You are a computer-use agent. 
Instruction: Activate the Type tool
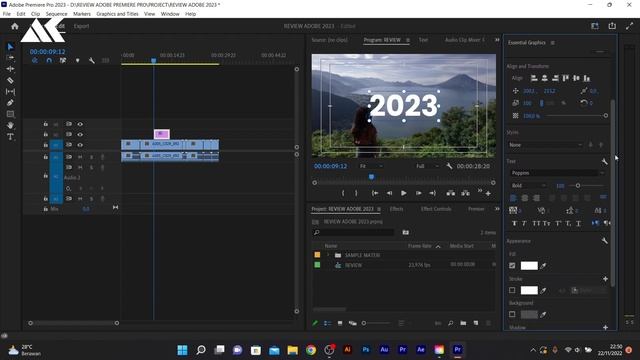tap(10, 137)
